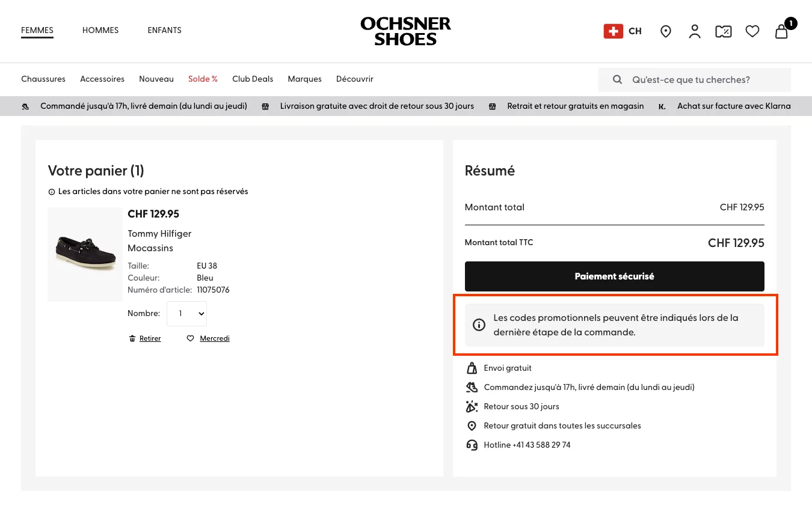This screenshot has width=812, height=512.
Task: Open the user account icon
Action: (x=695, y=31)
